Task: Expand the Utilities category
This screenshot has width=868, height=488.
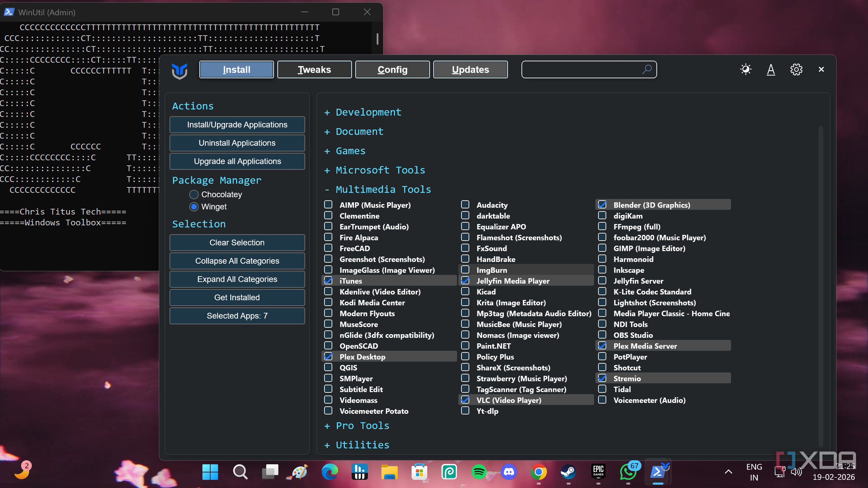Action: [x=362, y=445]
